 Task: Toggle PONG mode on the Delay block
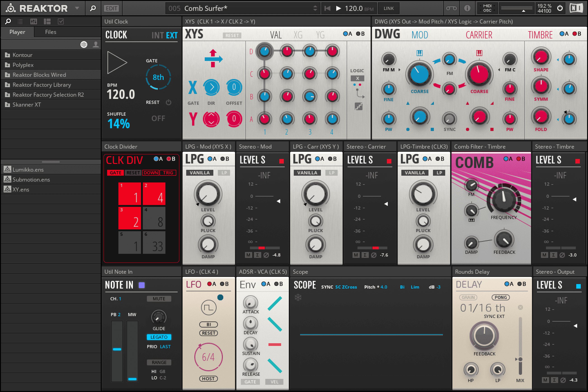pos(500,297)
